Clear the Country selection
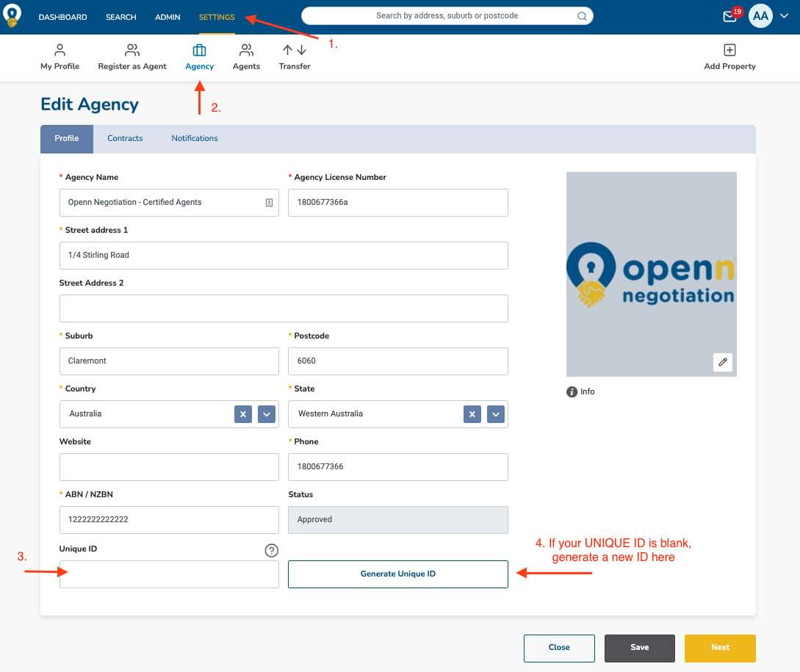800x672 pixels. 243,414
